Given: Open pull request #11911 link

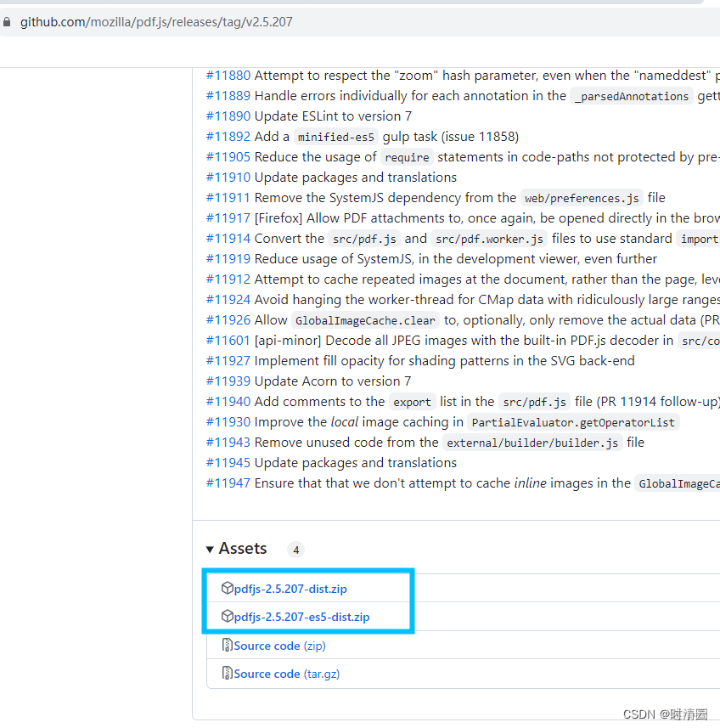Looking at the screenshot, I should pyautogui.click(x=228, y=198).
